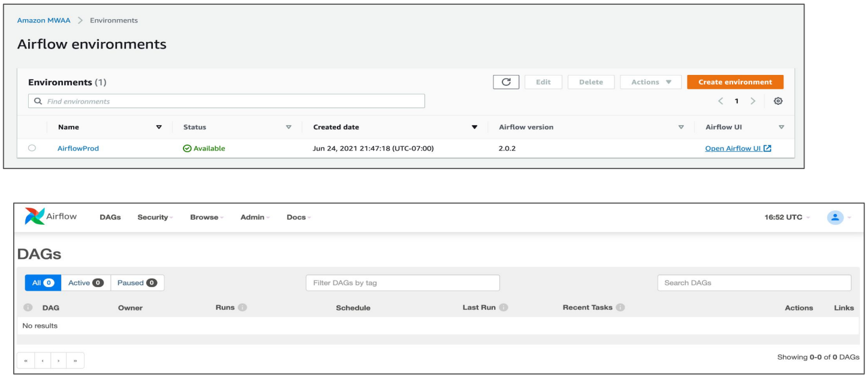Open the Admin menu

(x=255, y=217)
